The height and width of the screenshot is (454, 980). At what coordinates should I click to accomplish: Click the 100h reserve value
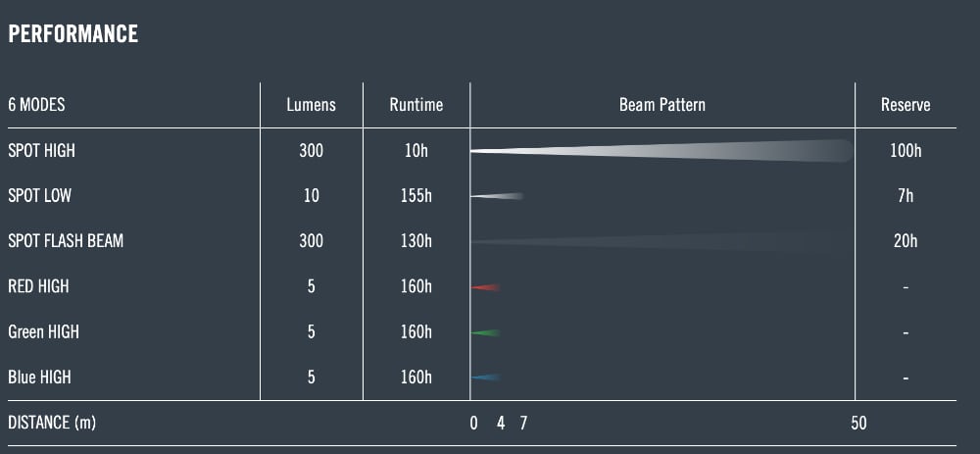tap(906, 152)
